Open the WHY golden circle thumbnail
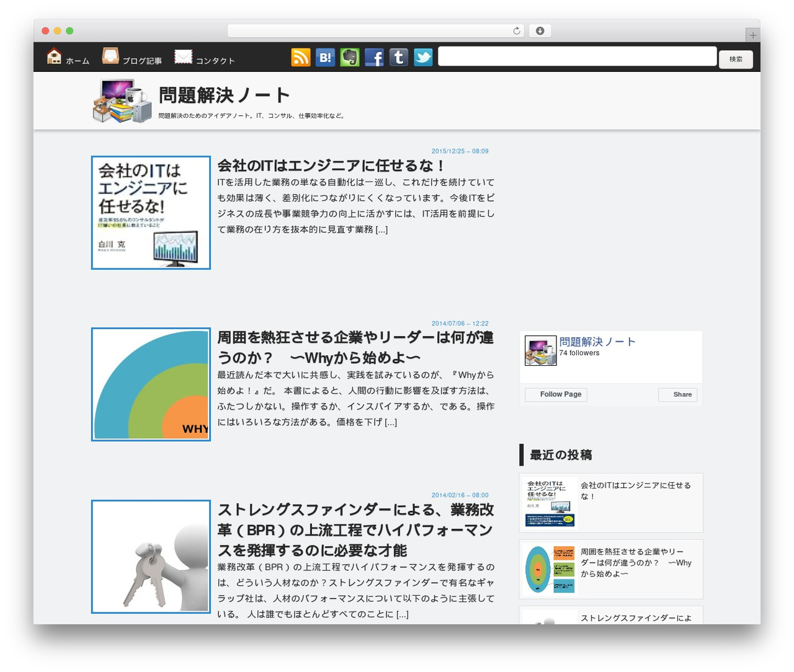Viewport: 794px width, 672px height. [151, 384]
